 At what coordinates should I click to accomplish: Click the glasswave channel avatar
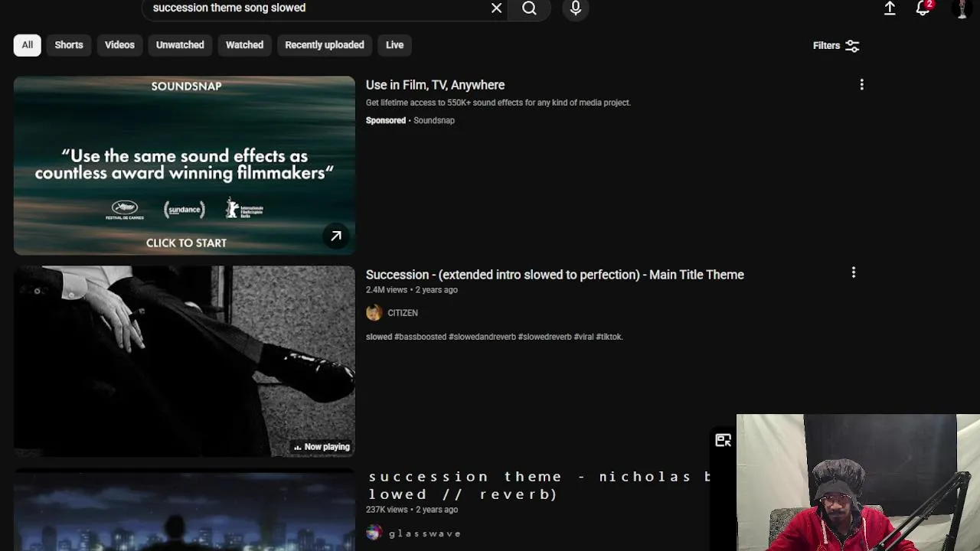tap(374, 533)
